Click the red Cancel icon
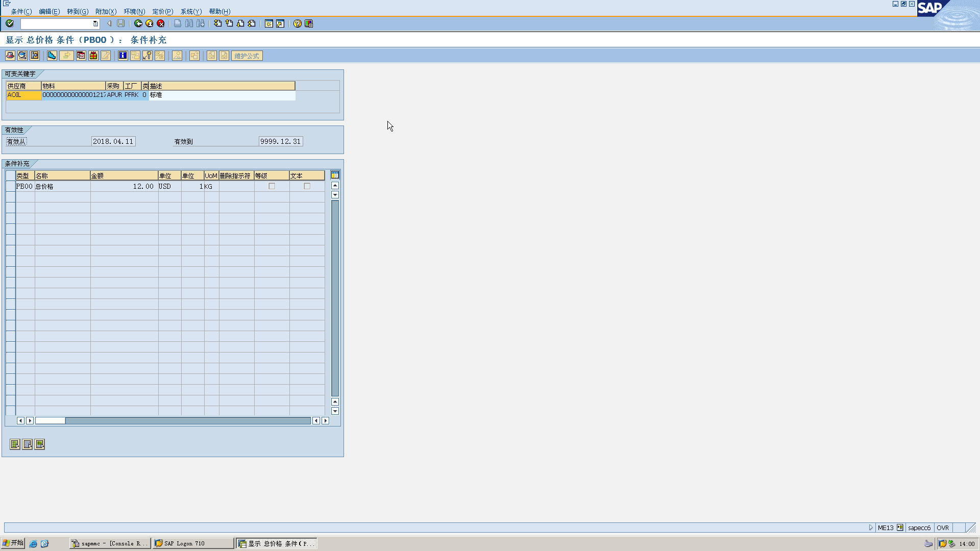The image size is (980, 551). point(161,23)
